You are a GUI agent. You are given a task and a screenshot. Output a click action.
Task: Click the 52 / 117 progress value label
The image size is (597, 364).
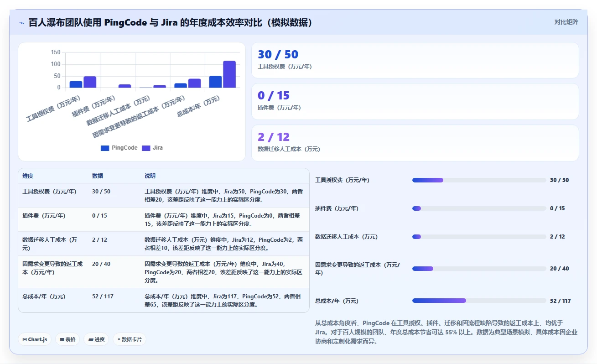(561, 301)
